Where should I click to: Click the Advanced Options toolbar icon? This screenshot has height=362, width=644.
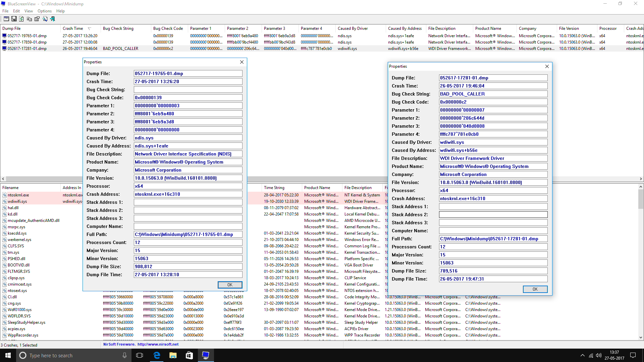(x=6, y=19)
